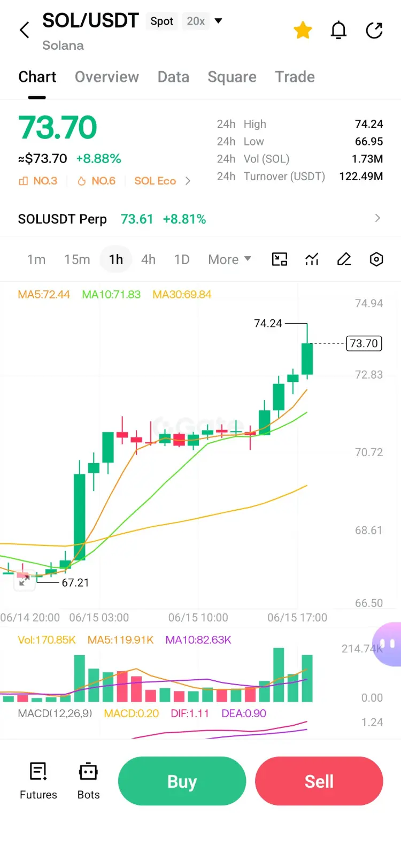
Task: Open the More timeframes dropdown
Action: [229, 259]
